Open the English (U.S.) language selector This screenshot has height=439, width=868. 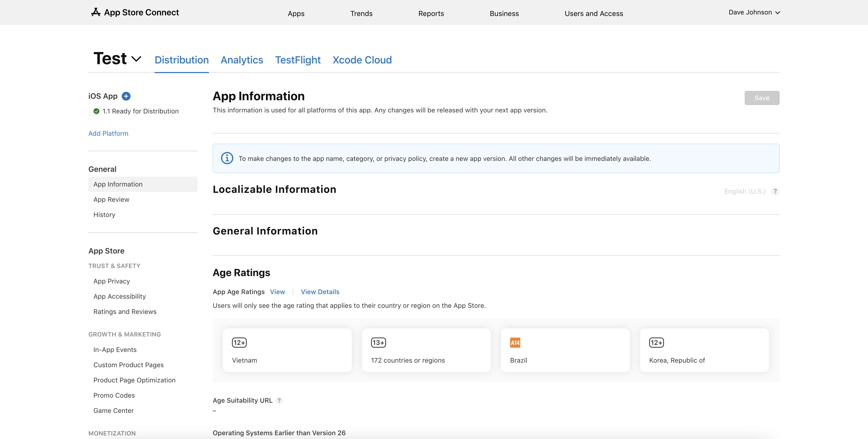point(745,191)
